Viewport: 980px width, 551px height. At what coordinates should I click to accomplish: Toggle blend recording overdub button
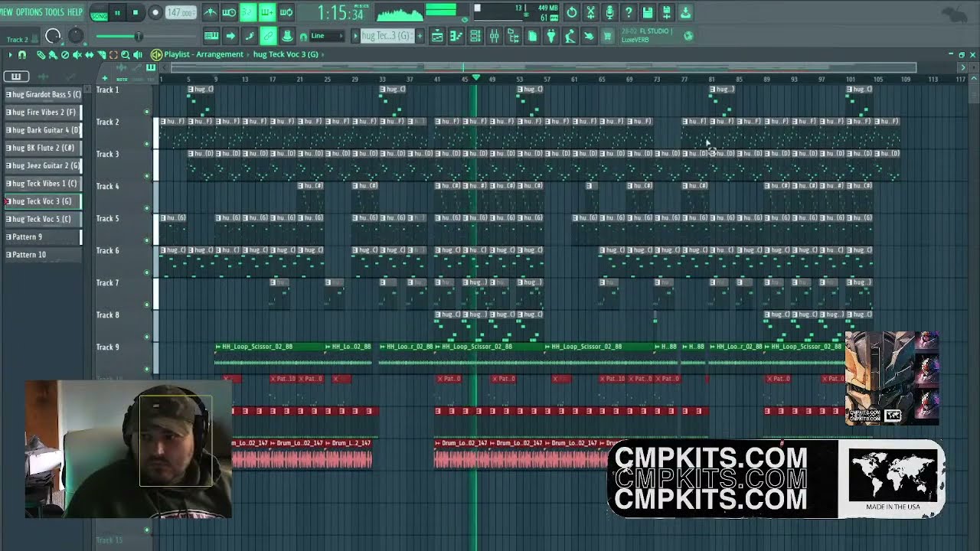[x=266, y=13]
